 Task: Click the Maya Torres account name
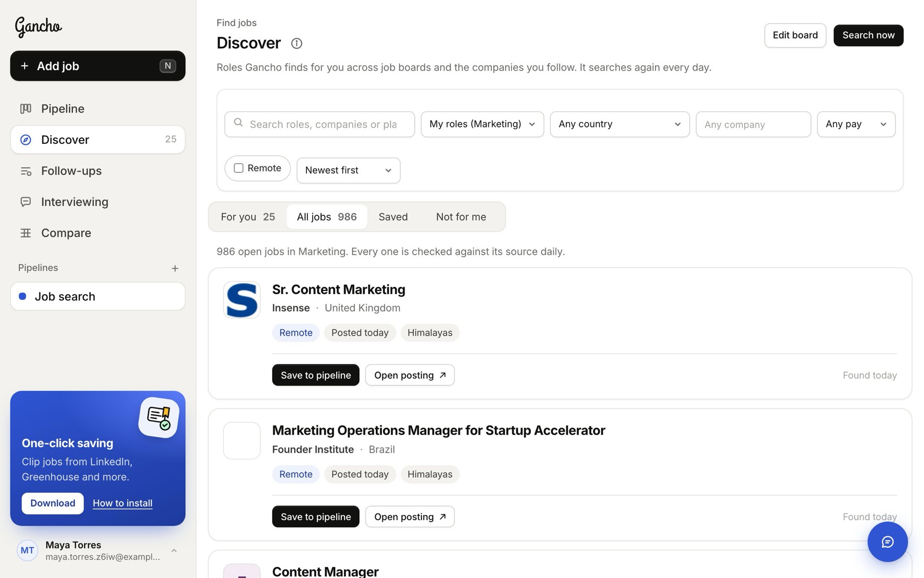pyautogui.click(x=73, y=545)
